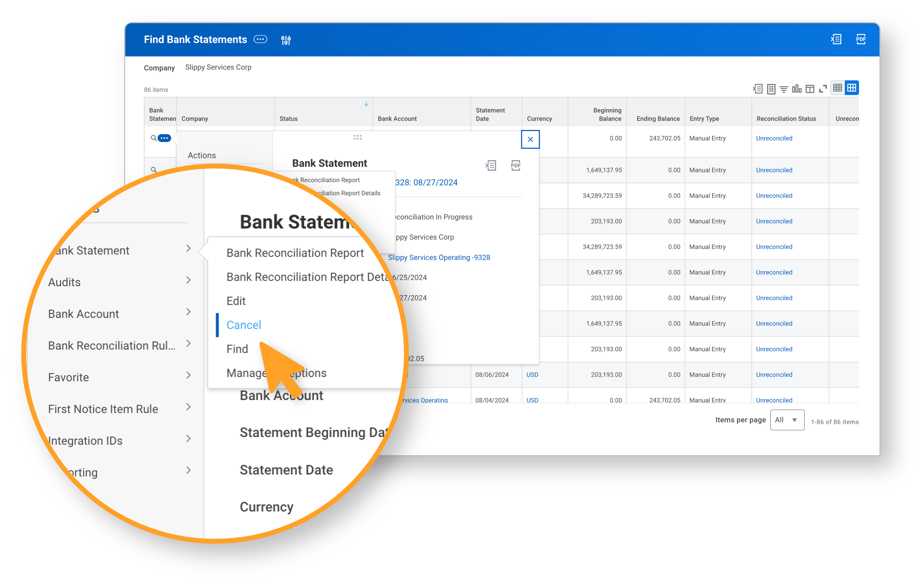The width and height of the screenshot is (924, 588).
Task: Open Slippy Services Operating -9328 link
Action: [439, 257]
